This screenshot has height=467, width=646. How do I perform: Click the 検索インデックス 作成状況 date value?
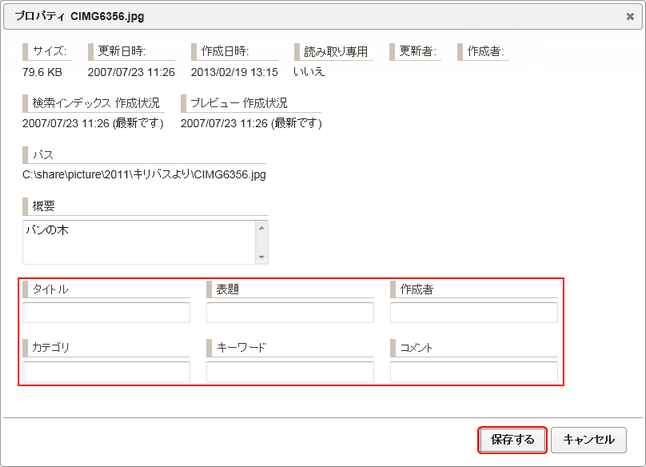coord(93,123)
